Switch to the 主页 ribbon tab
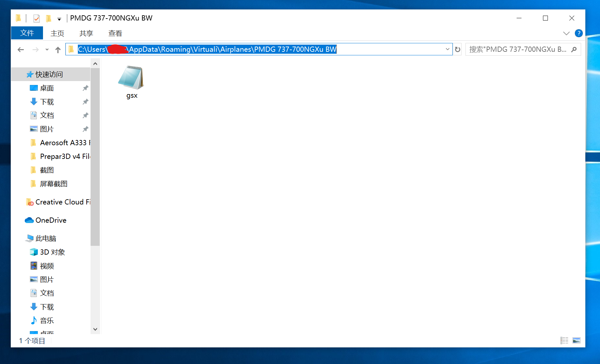Screen dimensions: 600x364 57,33
